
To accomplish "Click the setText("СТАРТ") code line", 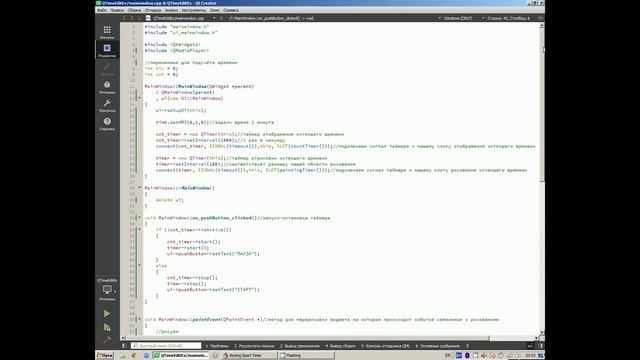I will (213, 289).
